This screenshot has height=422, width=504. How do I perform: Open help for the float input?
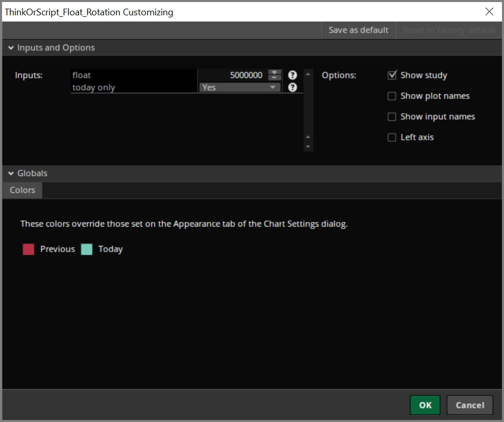click(x=292, y=75)
